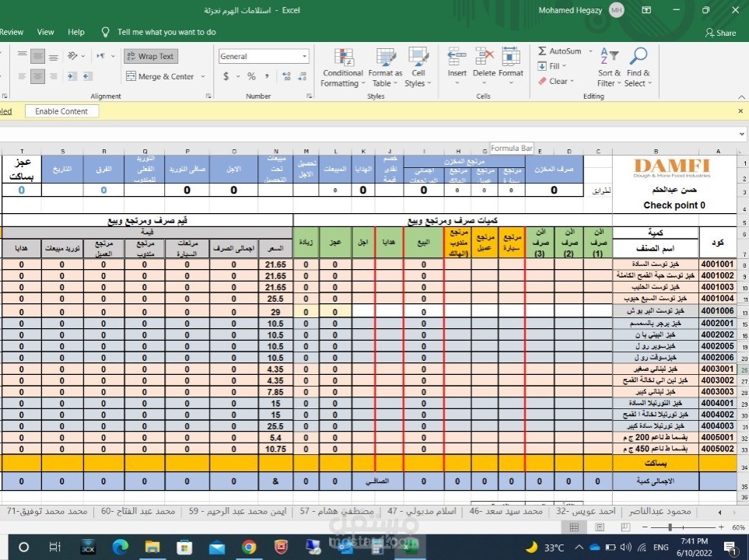Switch to sheet احمد عويس -32
Image resolution: width=749 pixels, height=560 pixels.
[x=586, y=511]
